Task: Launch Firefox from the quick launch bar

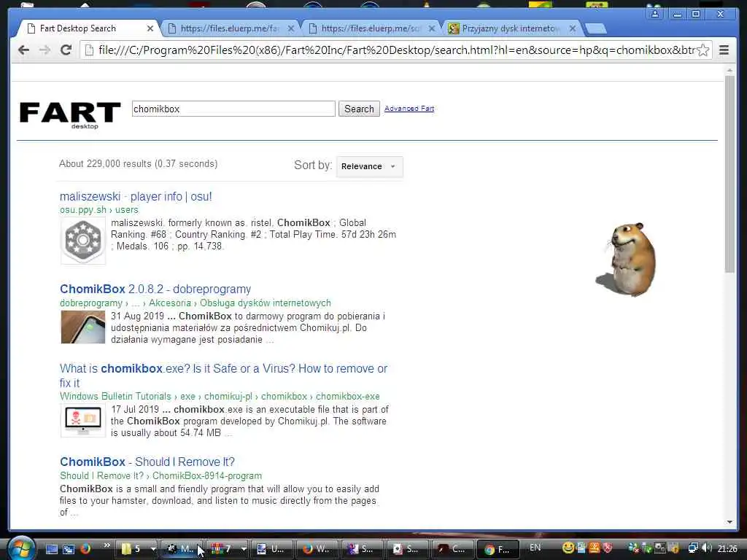Action: [85, 549]
